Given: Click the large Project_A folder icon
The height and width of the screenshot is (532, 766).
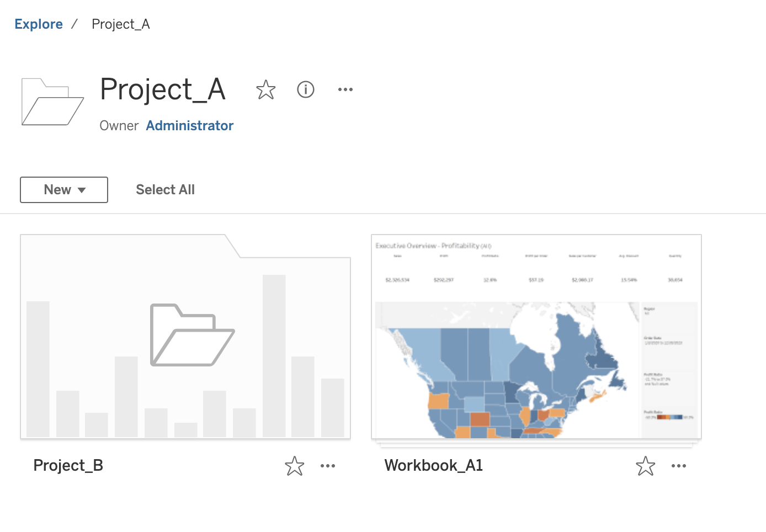Looking at the screenshot, I should click(52, 102).
